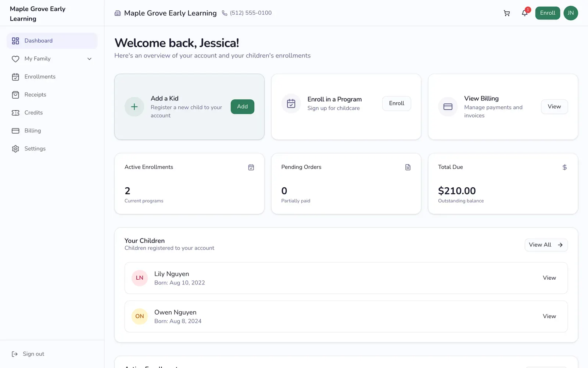The width and height of the screenshot is (588, 368).
Task: Open the shopping cart icon
Action: click(507, 13)
